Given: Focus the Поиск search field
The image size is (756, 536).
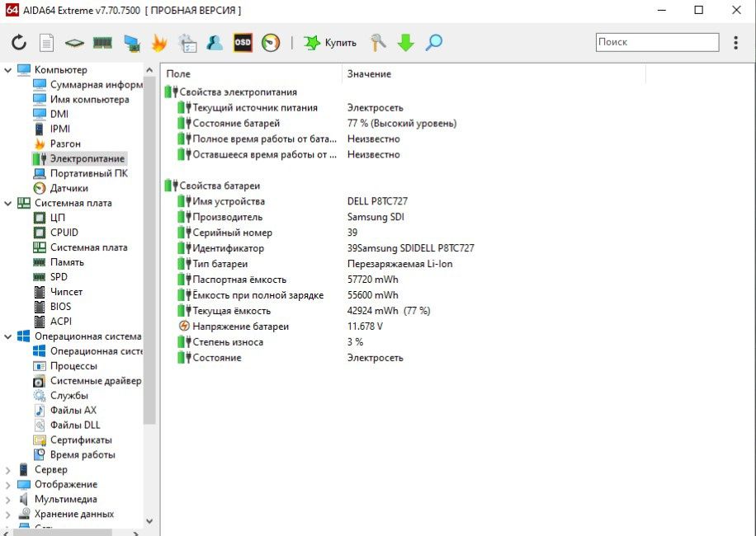Looking at the screenshot, I should 657,42.
